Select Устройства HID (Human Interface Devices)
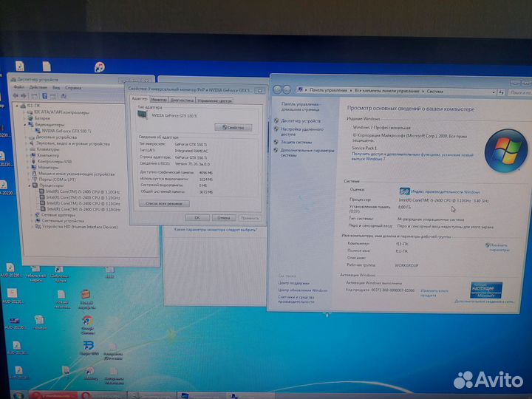Screen dimensions: 532x399 point(80,227)
